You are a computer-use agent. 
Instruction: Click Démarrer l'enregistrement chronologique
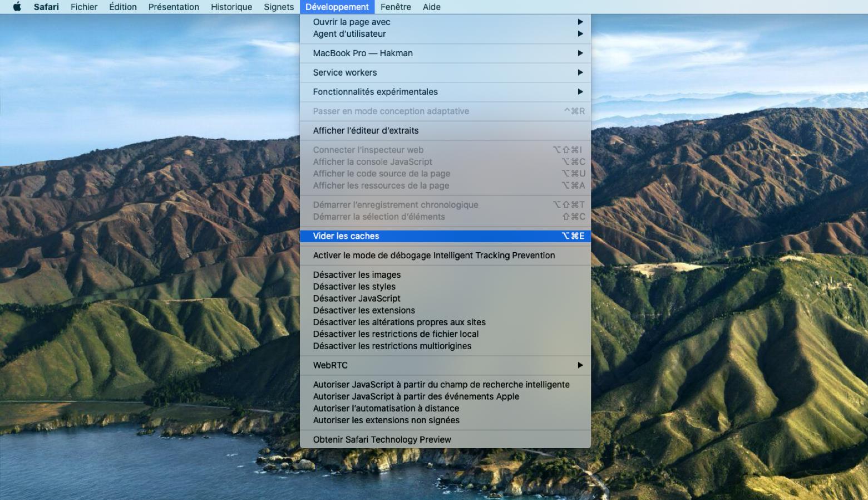[445, 205]
